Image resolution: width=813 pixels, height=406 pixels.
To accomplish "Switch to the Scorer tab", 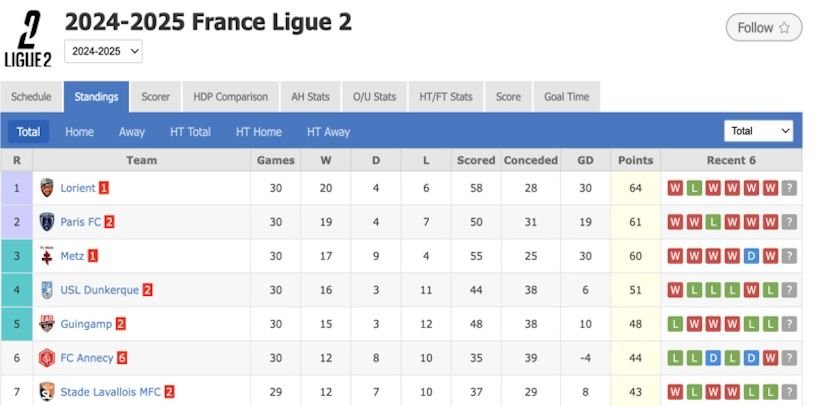I will click(155, 97).
